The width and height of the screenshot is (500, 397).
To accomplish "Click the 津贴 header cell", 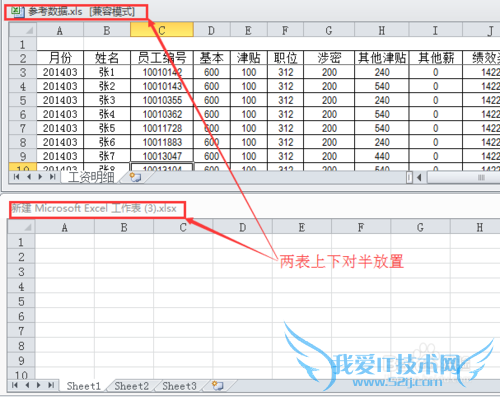I will point(249,58).
